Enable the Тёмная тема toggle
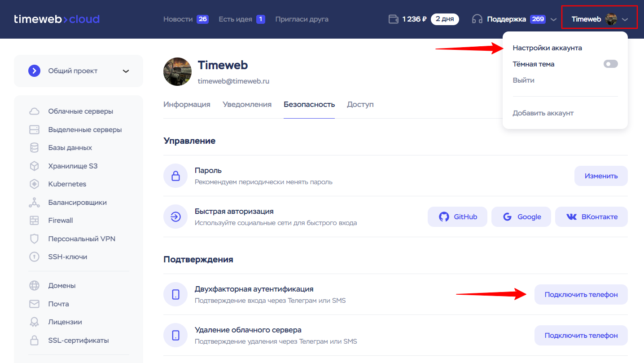 610,64
